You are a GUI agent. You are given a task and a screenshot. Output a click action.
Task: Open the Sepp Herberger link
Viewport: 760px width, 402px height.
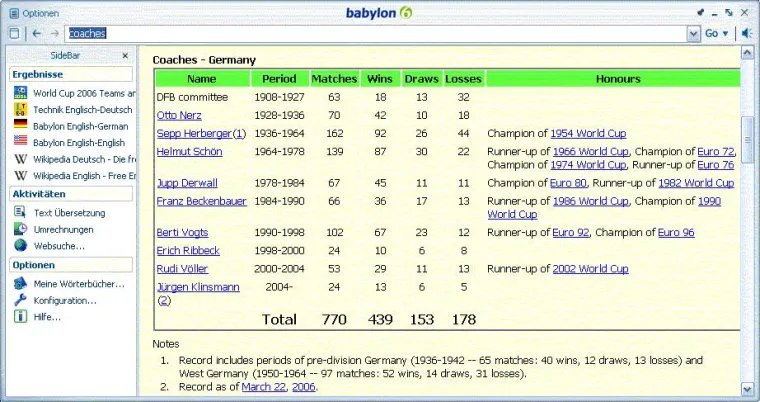194,133
